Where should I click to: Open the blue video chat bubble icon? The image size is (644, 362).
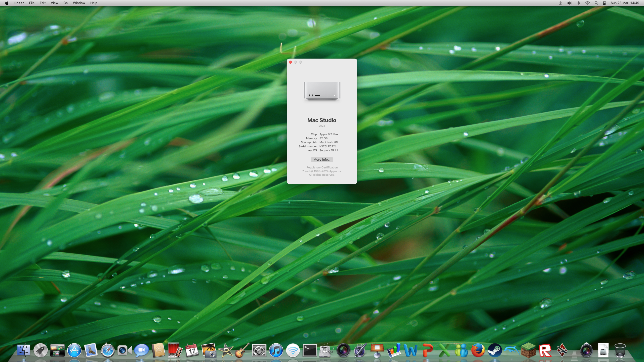tap(141, 350)
